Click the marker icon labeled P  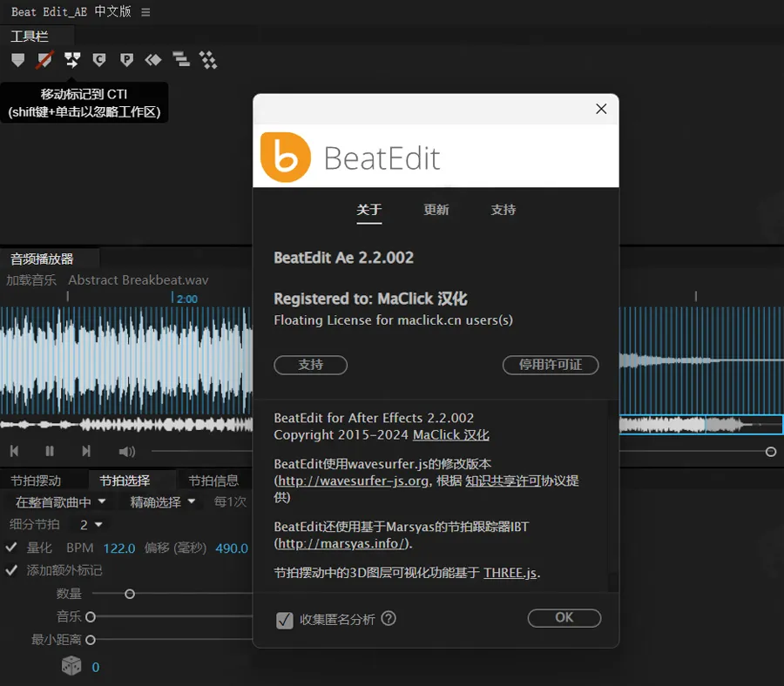pos(126,60)
